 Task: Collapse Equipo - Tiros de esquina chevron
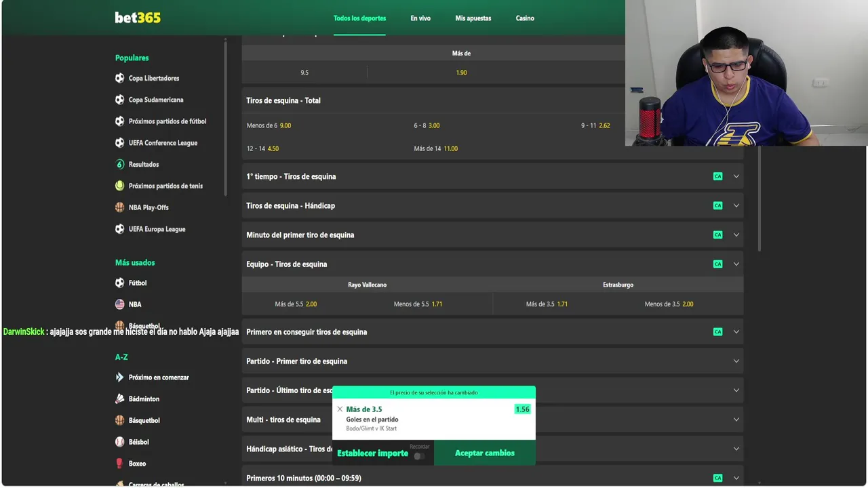tap(736, 264)
